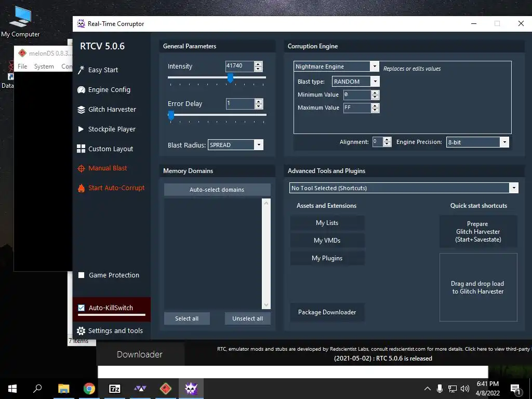
Task: Click the Stockpile Player play icon
Action: click(81, 129)
